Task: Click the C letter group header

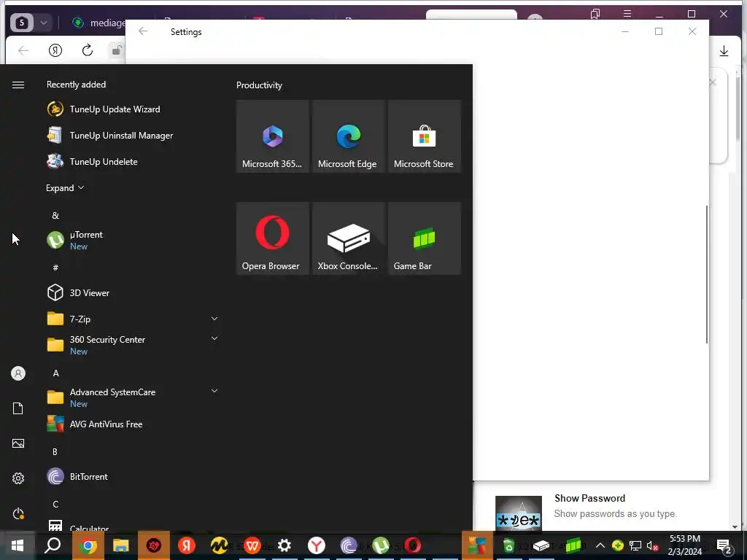Action: (x=55, y=504)
